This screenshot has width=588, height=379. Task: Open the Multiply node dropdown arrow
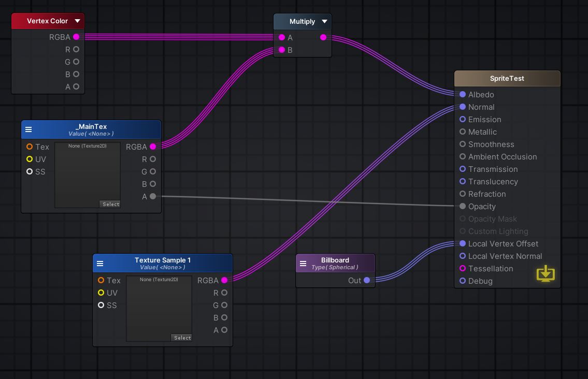coord(325,21)
